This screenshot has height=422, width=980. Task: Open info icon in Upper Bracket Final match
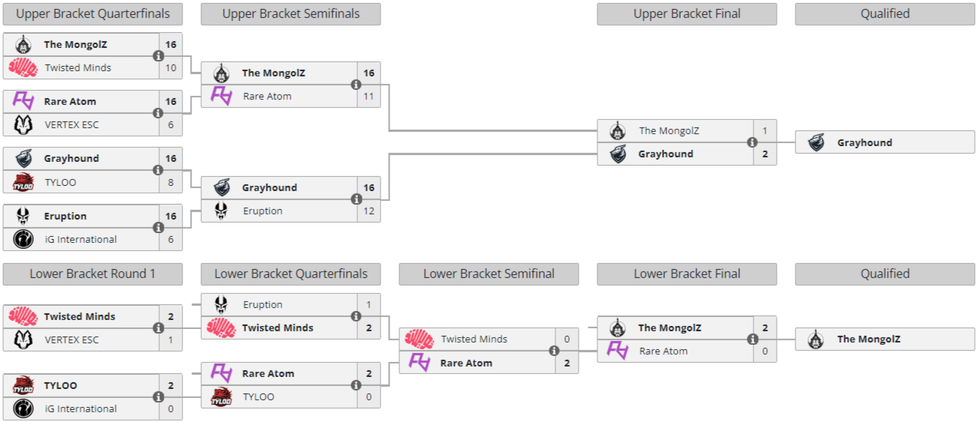752,142
